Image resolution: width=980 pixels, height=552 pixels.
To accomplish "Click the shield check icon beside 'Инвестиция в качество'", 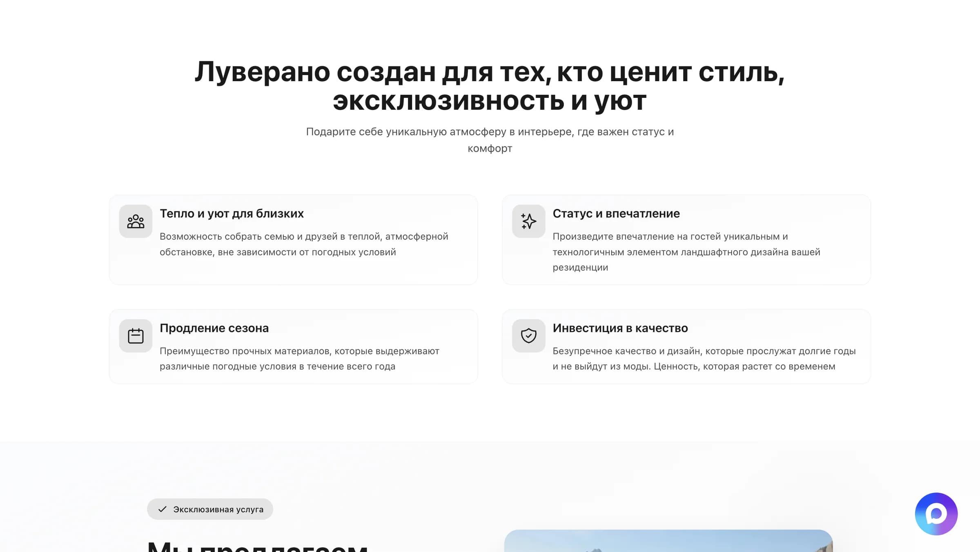I will click(x=528, y=336).
